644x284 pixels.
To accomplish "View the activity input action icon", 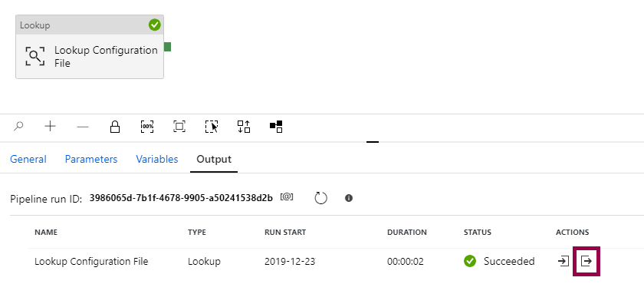I will pos(563,261).
